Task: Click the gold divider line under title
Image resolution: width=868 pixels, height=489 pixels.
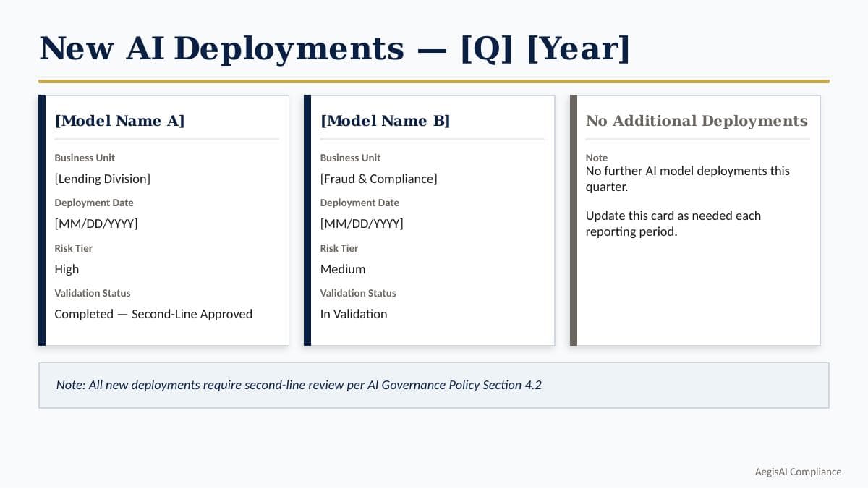Action: coord(434,81)
